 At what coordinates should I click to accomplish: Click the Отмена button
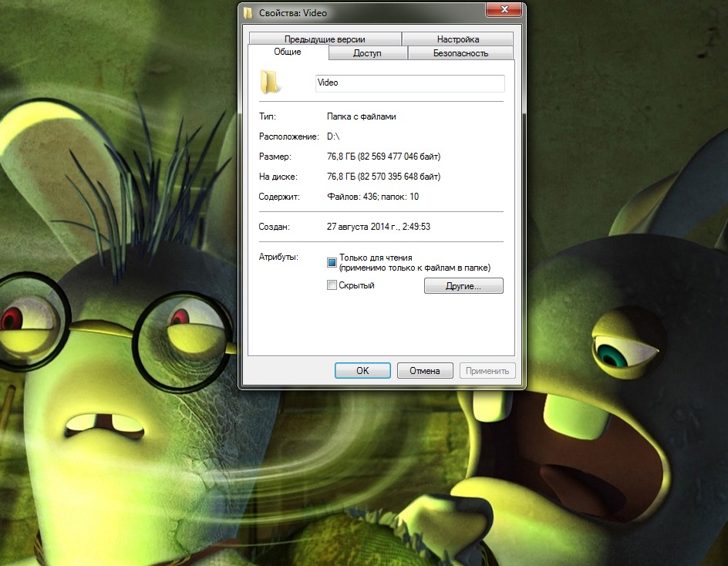(425, 371)
